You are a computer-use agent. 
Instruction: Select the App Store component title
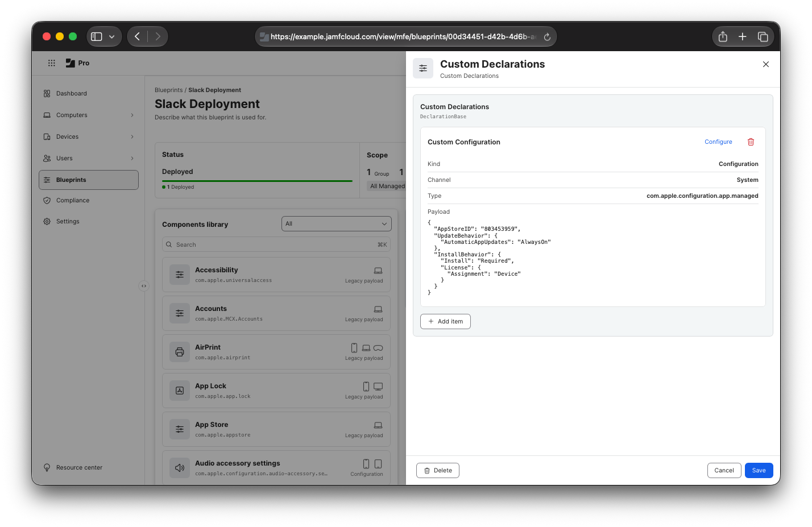coord(212,425)
